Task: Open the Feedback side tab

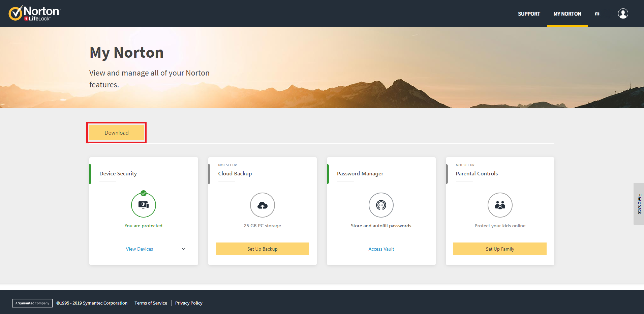Action: point(639,204)
